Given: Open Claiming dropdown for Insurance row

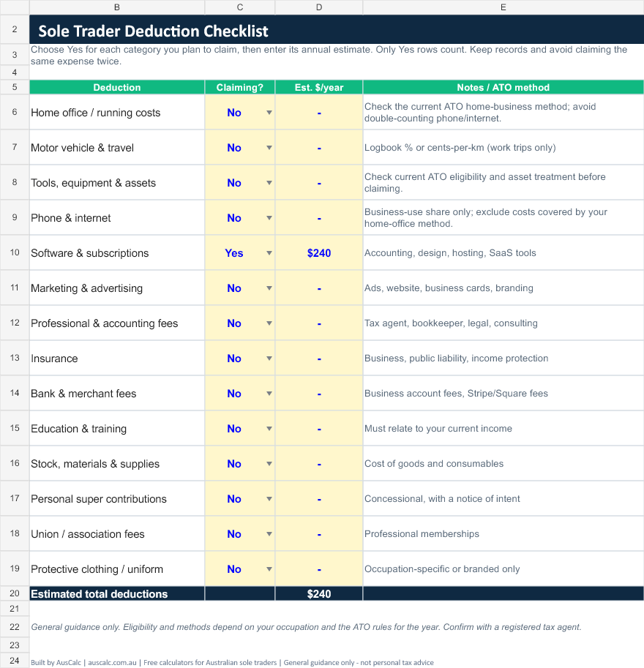Looking at the screenshot, I should [269, 359].
